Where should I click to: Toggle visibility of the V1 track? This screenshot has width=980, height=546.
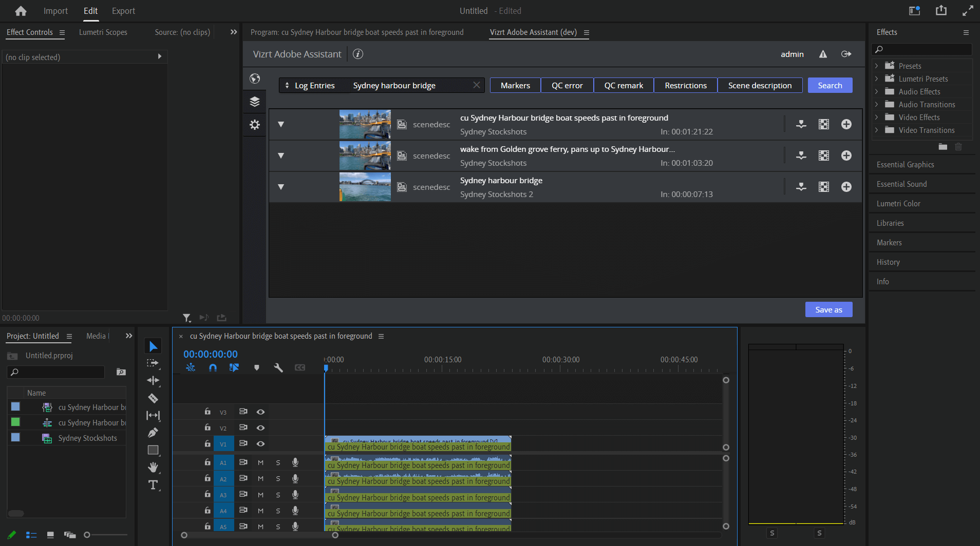[261, 443]
